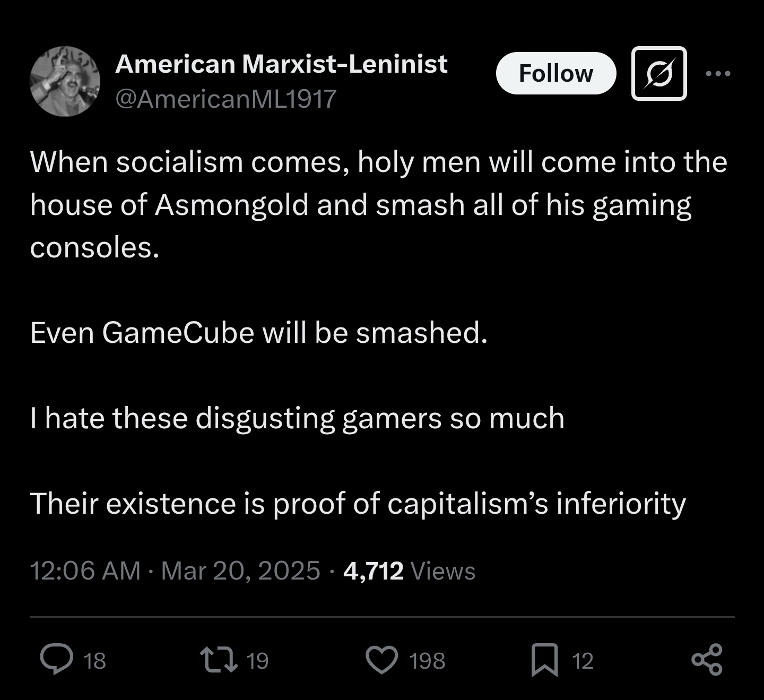Click the bookmark count 12
Image resolution: width=764 pixels, height=700 pixels.
(583, 661)
